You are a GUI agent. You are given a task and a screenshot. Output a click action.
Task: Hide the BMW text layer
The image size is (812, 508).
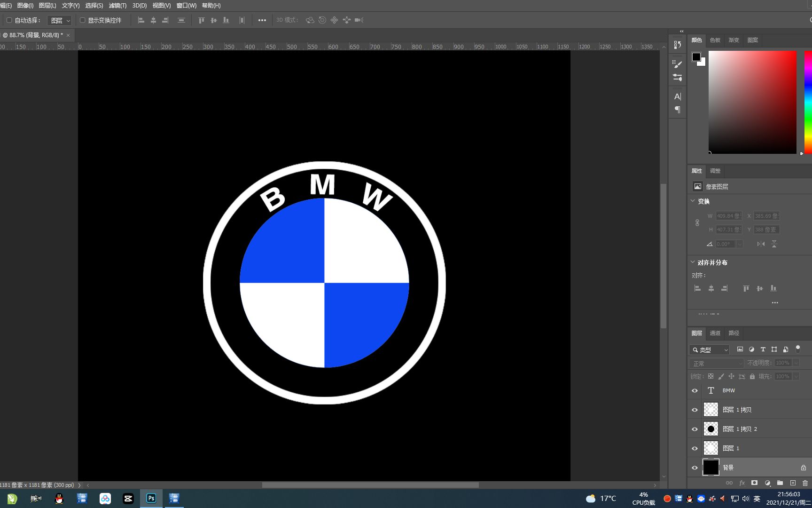click(695, 390)
